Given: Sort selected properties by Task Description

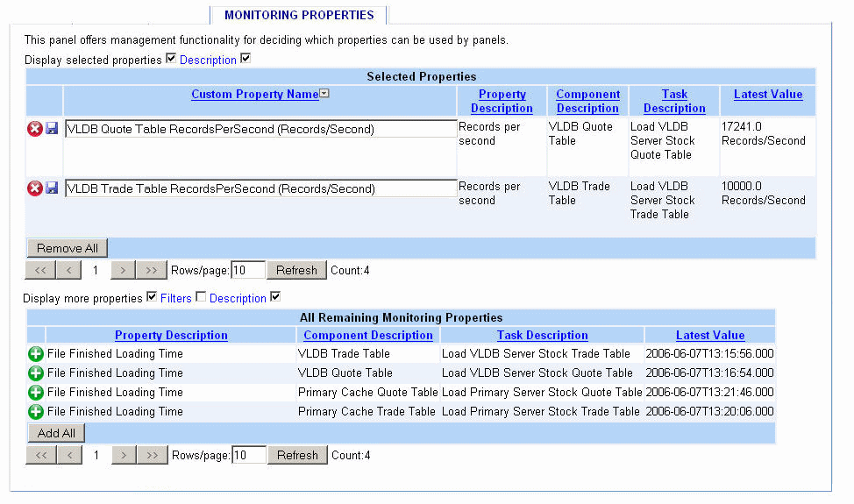Looking at the screenshot, I should pyautogui.click(x=674, y=101).
